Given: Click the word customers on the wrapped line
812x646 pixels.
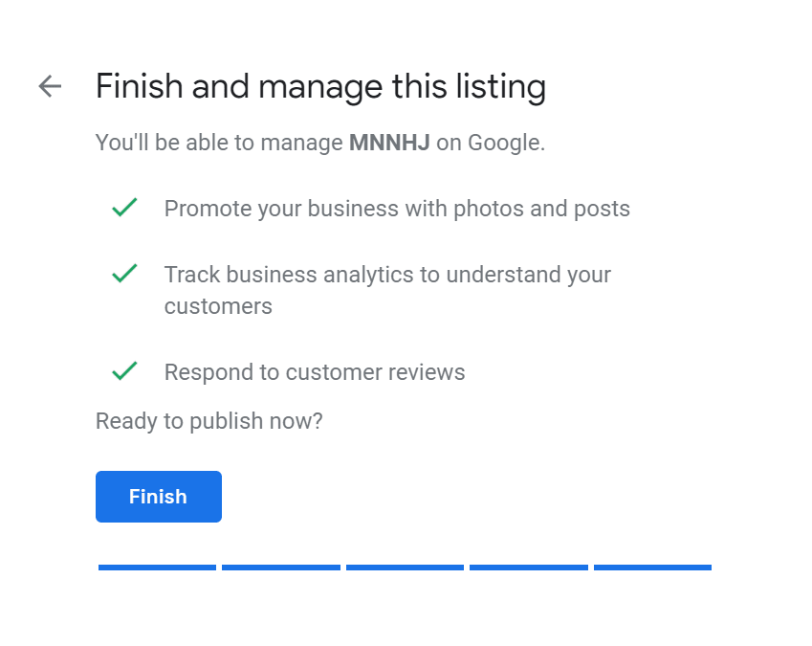Looking at the screenshot, I should (218, 306).
